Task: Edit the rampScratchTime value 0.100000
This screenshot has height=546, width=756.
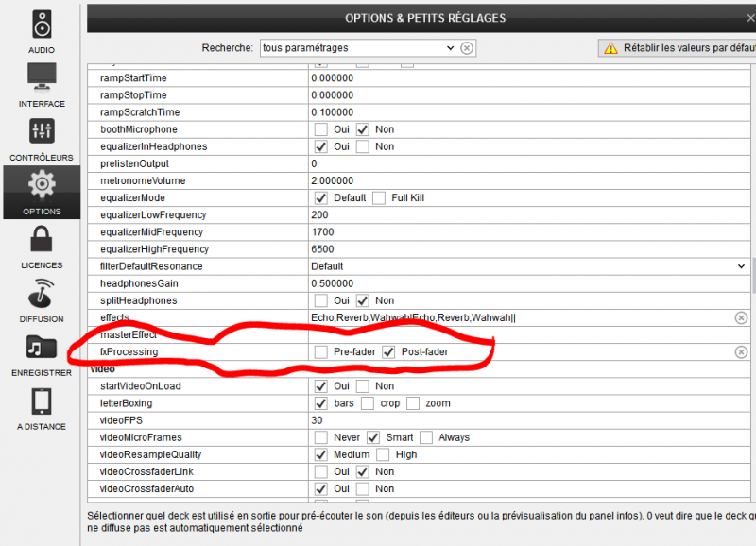Action: click(x=529, y=112)
